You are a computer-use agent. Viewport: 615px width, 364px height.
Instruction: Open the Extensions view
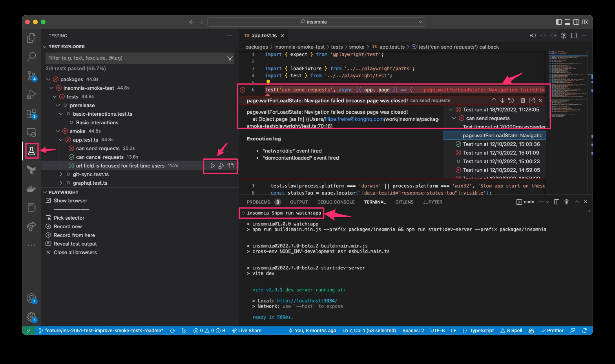[31, 114]
